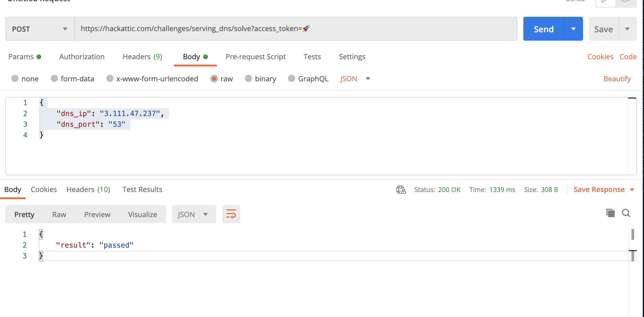Select the Pretty response view

point(24,214)
